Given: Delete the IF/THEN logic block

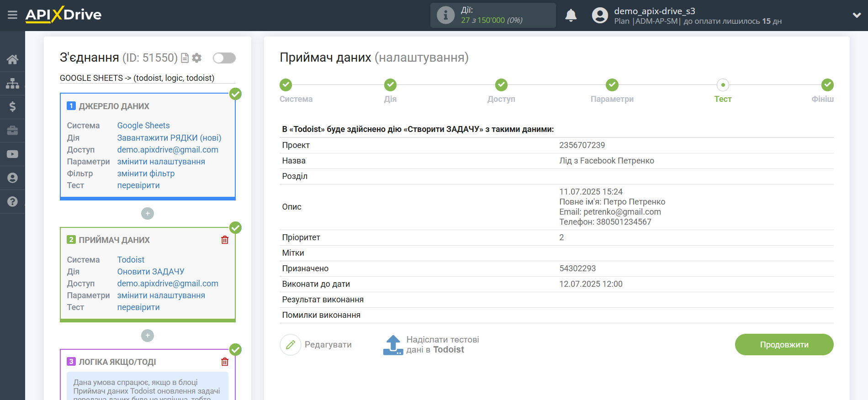Looking at the screenshot, I should 225,362.
